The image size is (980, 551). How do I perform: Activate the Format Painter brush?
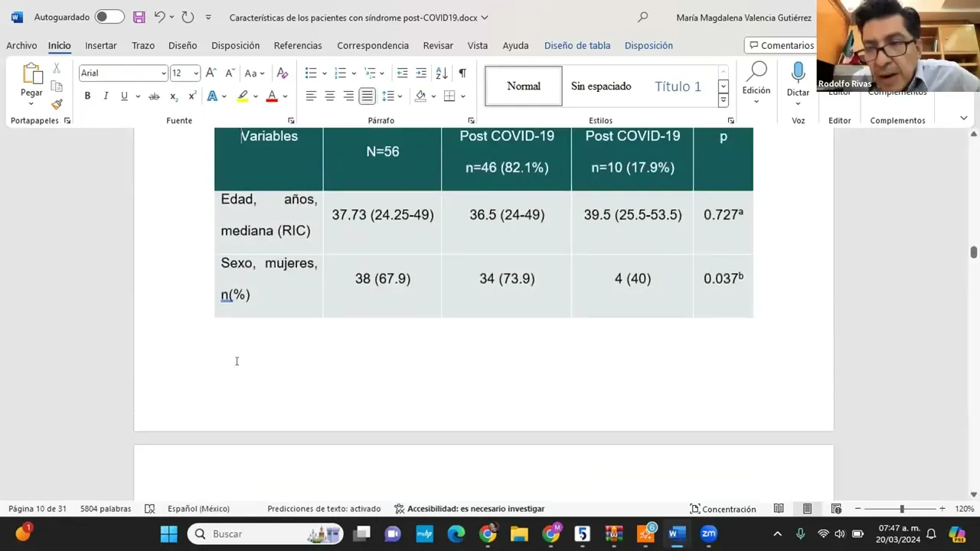pos(57,103)
